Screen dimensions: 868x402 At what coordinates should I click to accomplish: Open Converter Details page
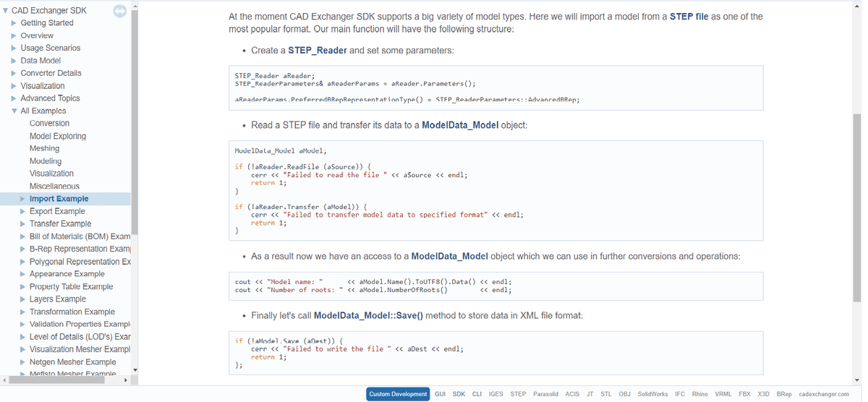point(51,73)
